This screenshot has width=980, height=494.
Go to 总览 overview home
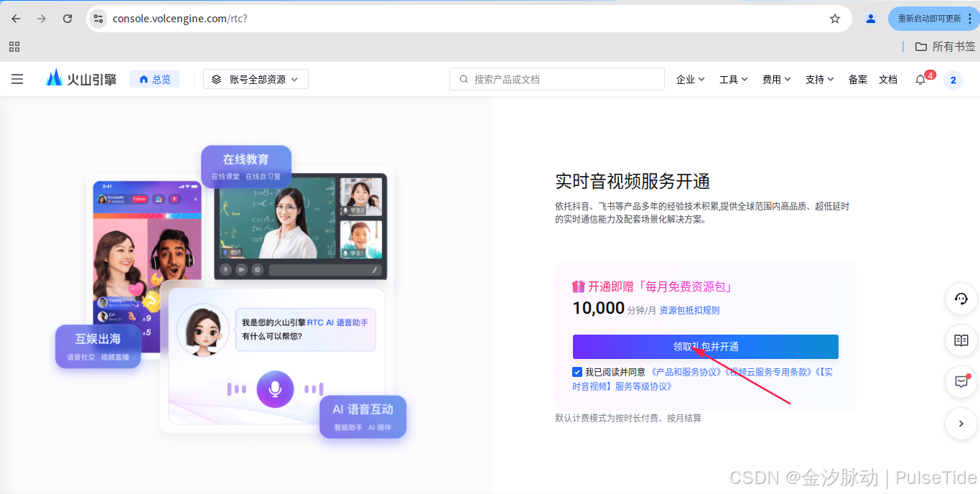tap(154, 80)
